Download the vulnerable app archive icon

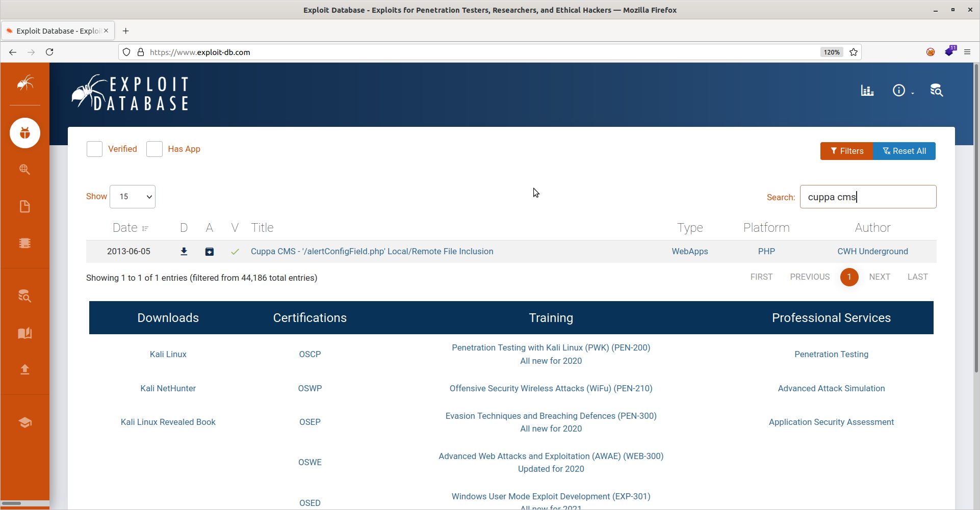tap(210, 252)
